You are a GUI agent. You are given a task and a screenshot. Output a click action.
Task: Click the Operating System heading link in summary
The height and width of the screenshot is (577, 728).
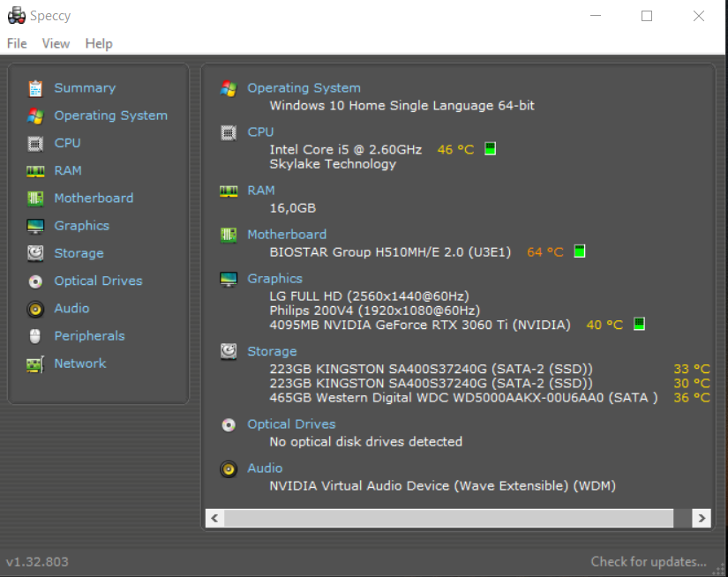(x=304, y=88)
